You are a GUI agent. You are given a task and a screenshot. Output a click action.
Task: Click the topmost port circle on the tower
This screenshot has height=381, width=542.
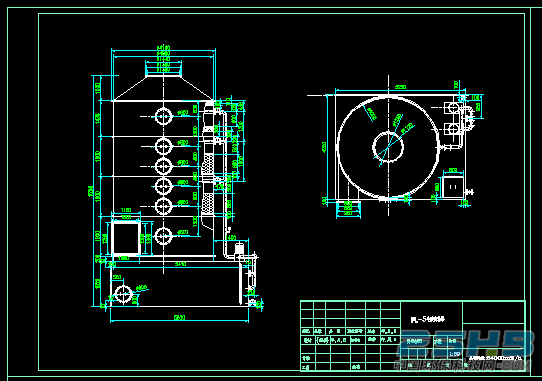(163, 116)
